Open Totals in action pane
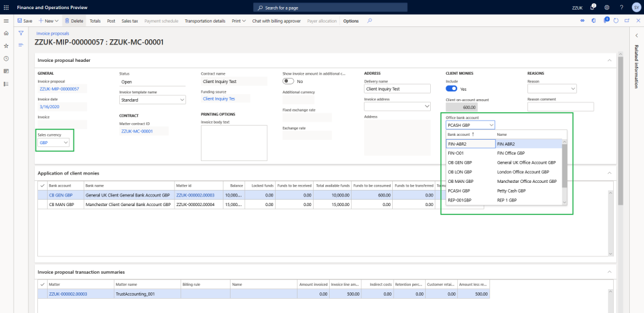The image size is (644, 313). 95,21
